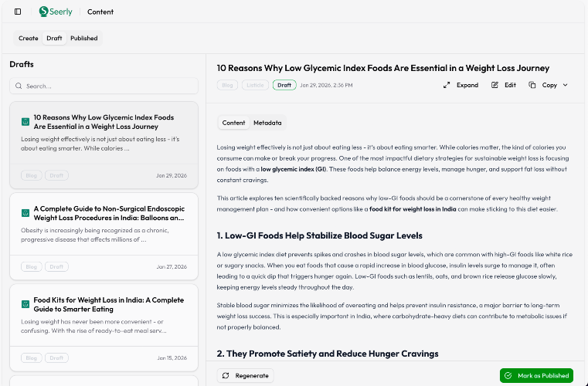Viewport: 588px width, 386px height.
Task: Click the drafts Search input field
Action: (104, 86)
